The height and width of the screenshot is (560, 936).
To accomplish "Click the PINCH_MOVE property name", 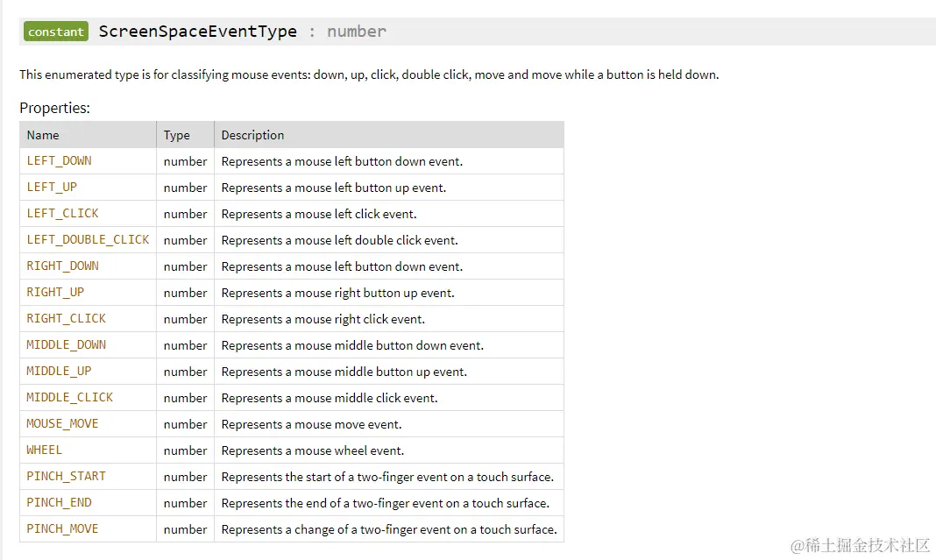I will pos(62,529).
